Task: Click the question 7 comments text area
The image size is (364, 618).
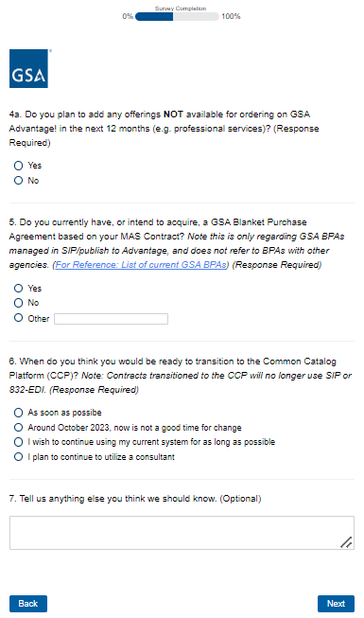Action: [x=182, y=533]
